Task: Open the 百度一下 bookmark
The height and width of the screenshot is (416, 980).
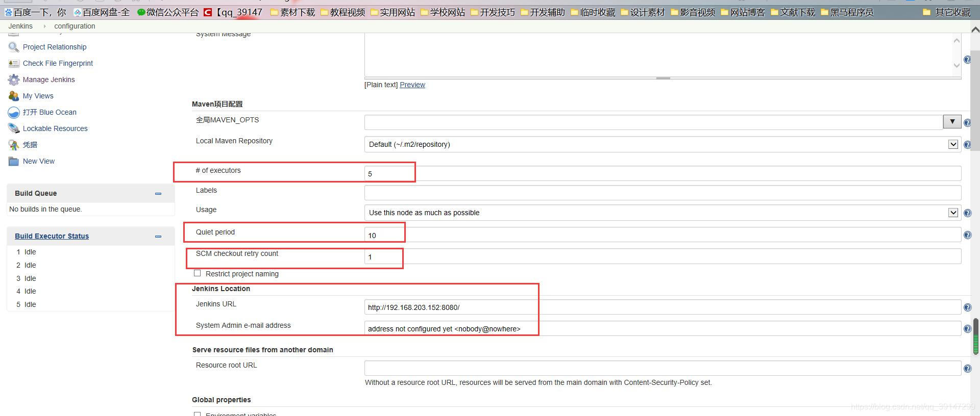Action: pos(36,12)
